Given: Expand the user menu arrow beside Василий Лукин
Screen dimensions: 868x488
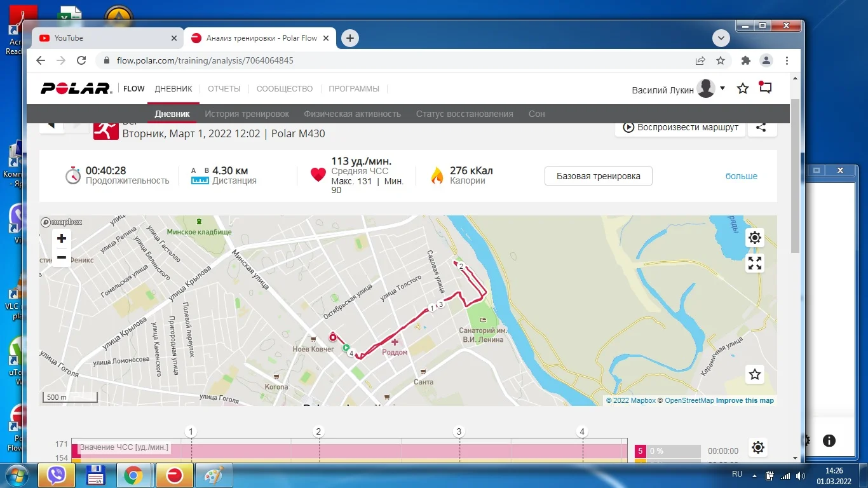Looking at the screenshot, I should [x=722, y=88].
